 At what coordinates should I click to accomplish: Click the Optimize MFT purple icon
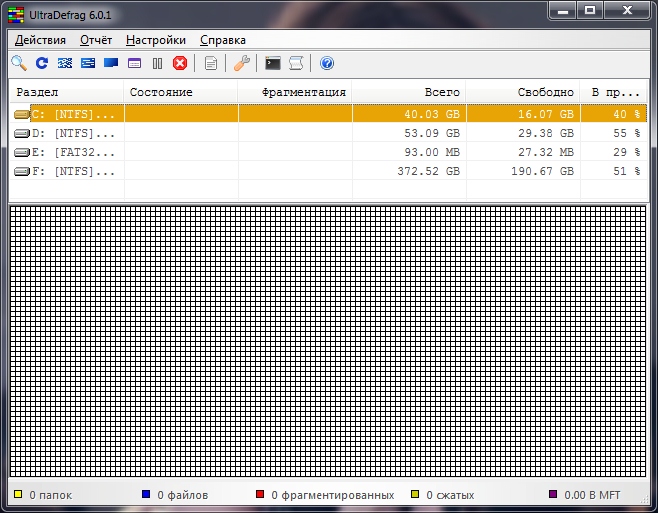(134, 63)
